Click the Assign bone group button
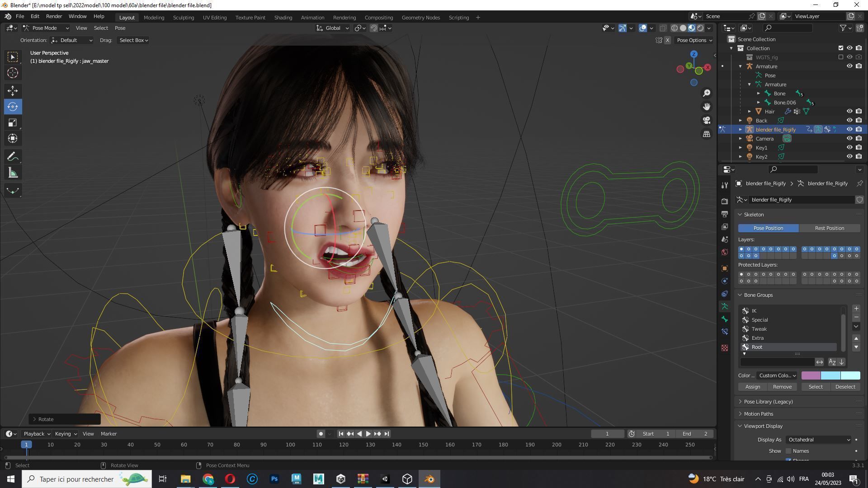868x488 pixels. pos(752,387)
